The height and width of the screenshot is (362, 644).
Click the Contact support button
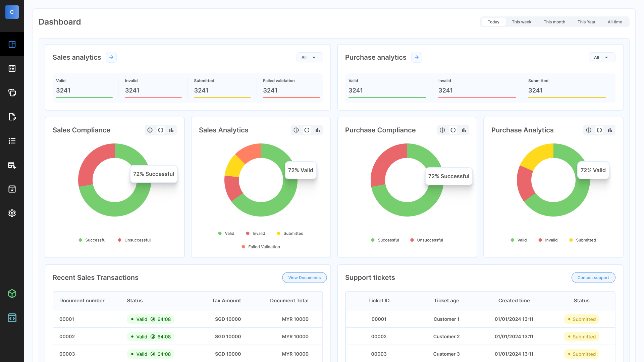(593, 278)
